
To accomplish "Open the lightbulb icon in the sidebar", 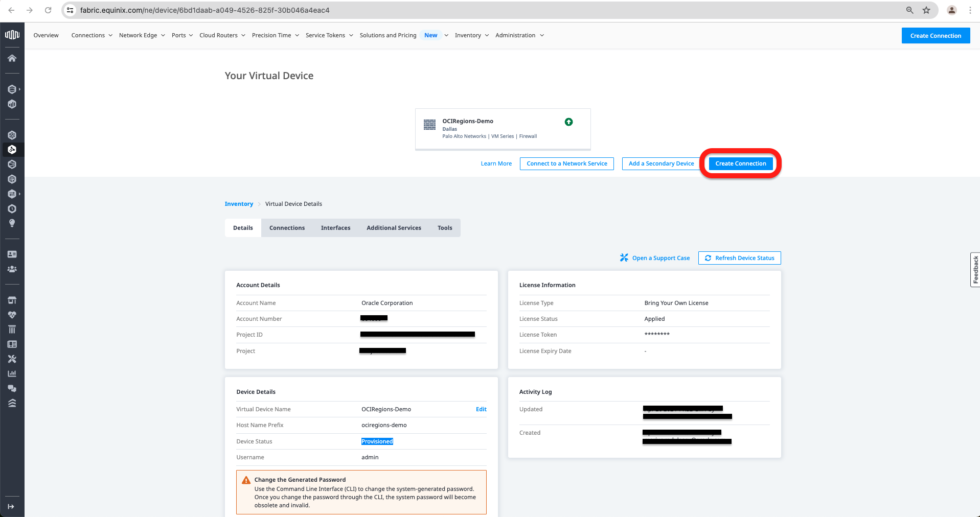I will (12, 223).
